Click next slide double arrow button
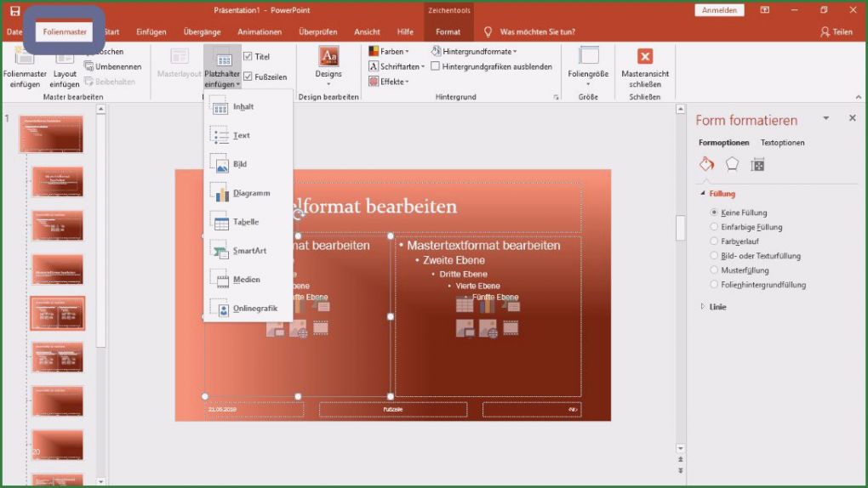 point(680,470)
